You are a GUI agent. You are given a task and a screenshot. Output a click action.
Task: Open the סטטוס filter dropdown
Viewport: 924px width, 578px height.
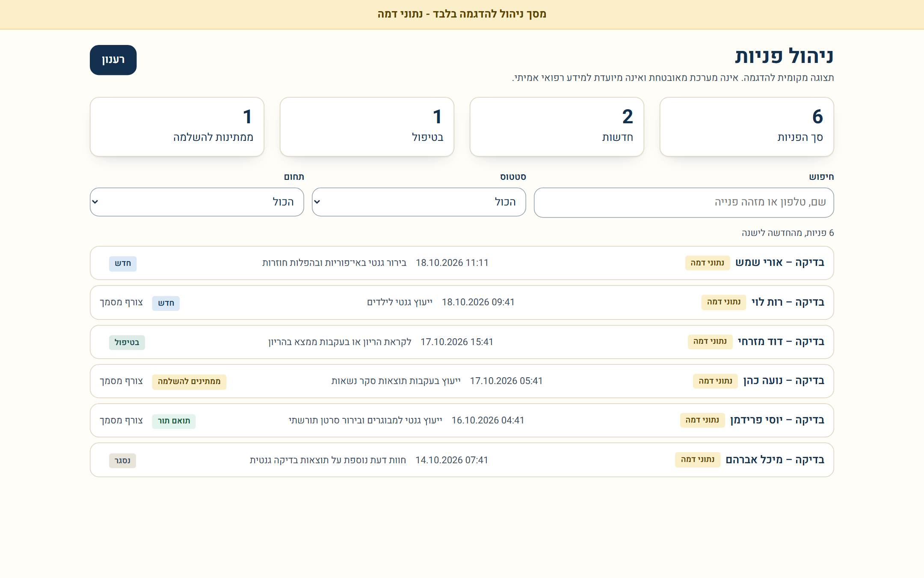[419, 202]
